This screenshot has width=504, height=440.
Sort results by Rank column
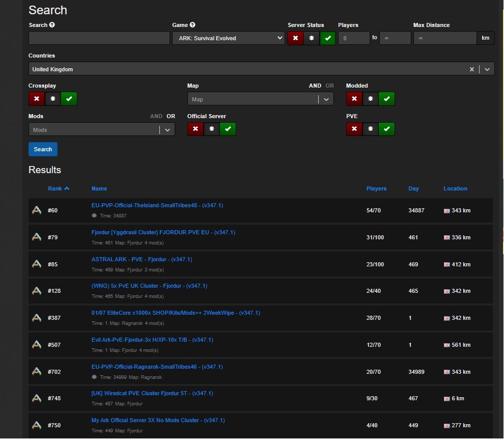click(x=59, y=189)
